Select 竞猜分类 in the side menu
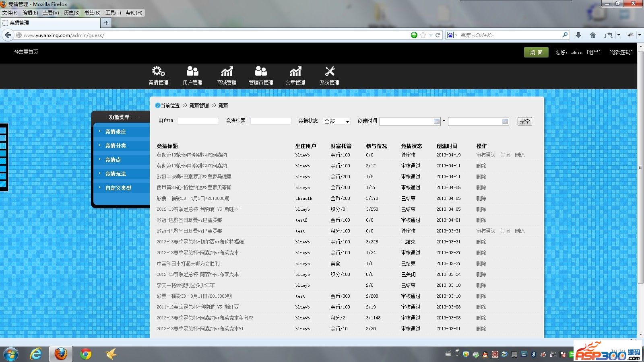Image resolution: width=644 pixels, height=362 pixels. [116, 146]
